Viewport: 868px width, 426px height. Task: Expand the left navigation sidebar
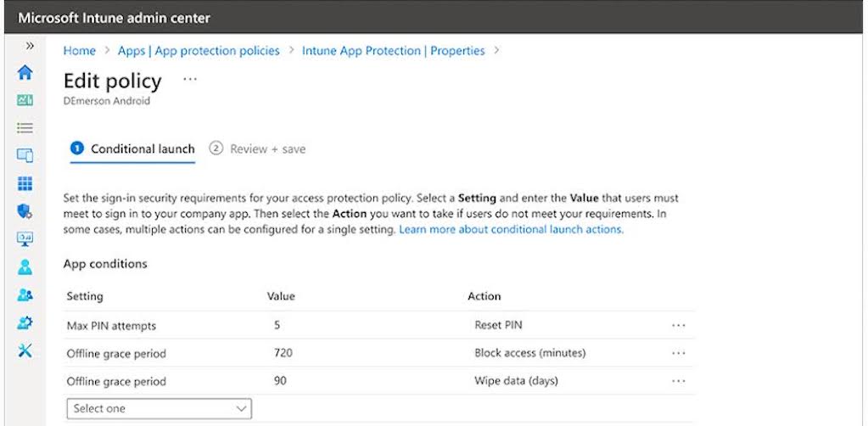pos(30,46)
